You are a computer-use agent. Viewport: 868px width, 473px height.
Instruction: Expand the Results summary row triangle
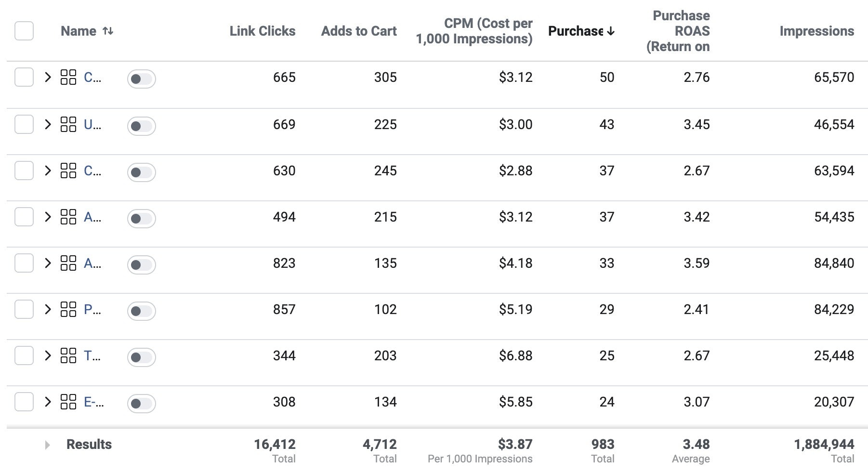(47, 445)
